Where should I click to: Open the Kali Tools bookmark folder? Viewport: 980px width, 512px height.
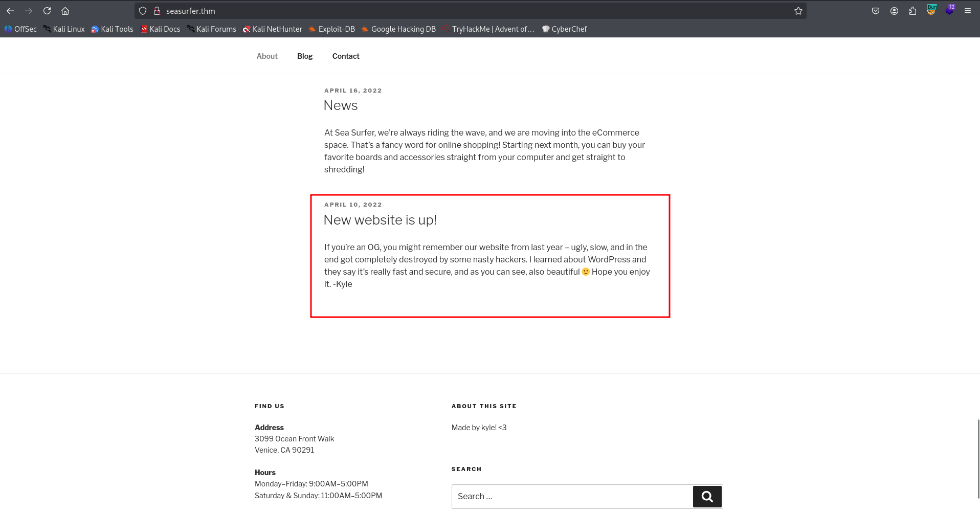pos(112,29)
